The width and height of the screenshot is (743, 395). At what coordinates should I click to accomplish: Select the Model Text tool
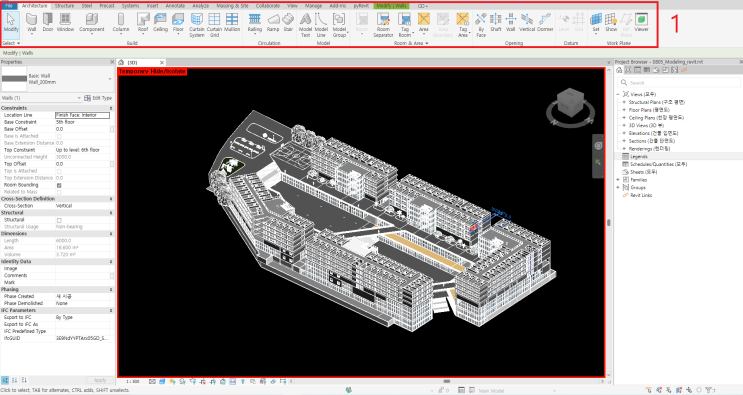(306, 25)
